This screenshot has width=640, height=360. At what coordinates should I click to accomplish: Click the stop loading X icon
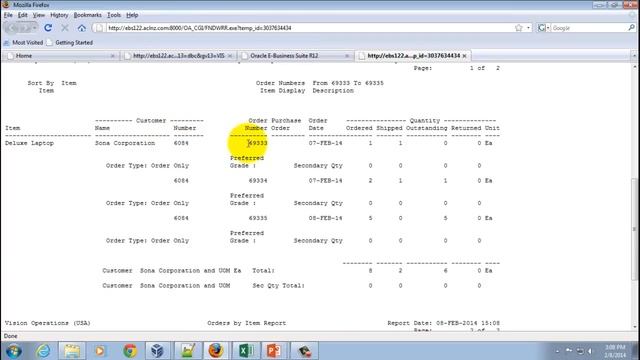coord(65,28)
